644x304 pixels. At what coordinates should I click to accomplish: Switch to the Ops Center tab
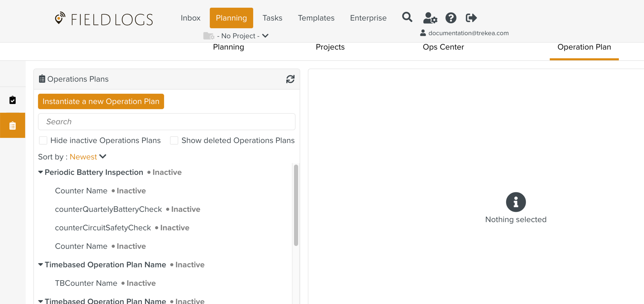click(443, 47)
